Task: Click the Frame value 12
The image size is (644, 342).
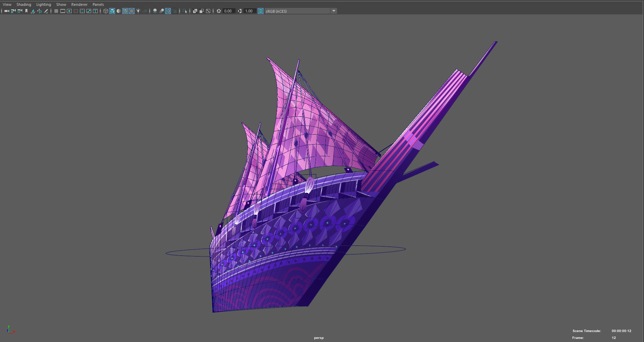Action: coord(614,338)
